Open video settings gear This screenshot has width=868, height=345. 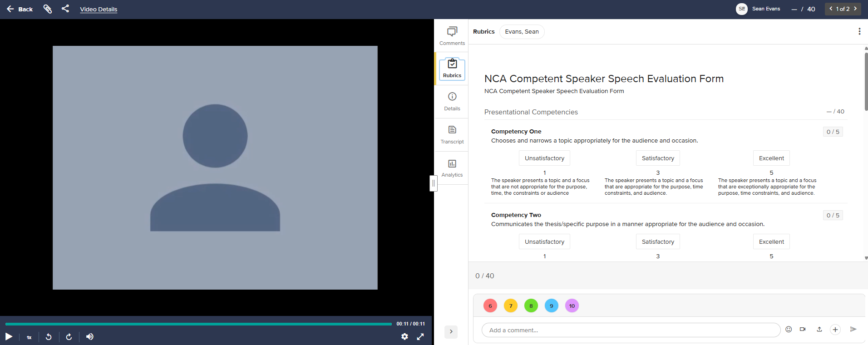click(404, 336)
